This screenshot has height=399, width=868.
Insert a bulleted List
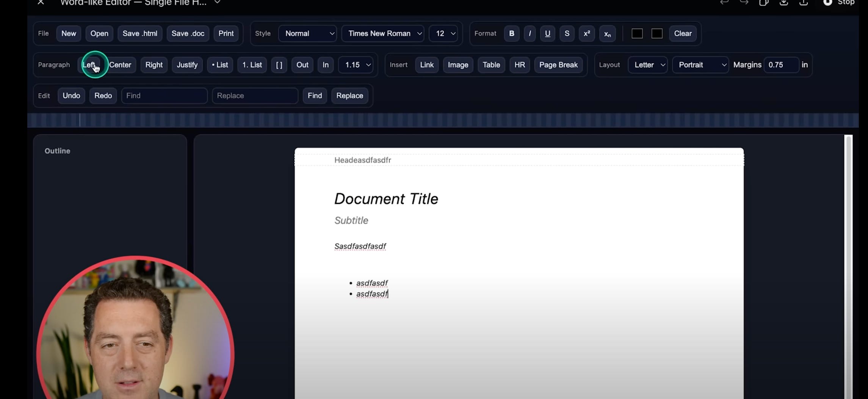220,65
